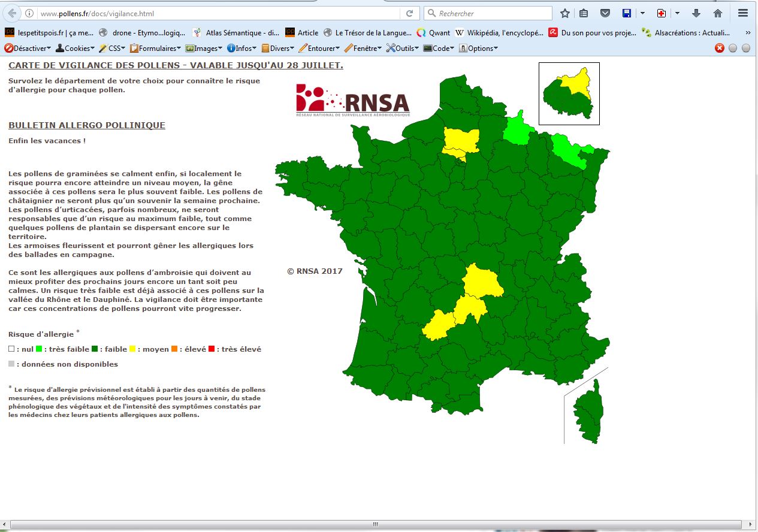Expand the red cross icon's dropdown arrow
Image resolution: width=758 pixels, height=532 pixels.
pos(677,13)
